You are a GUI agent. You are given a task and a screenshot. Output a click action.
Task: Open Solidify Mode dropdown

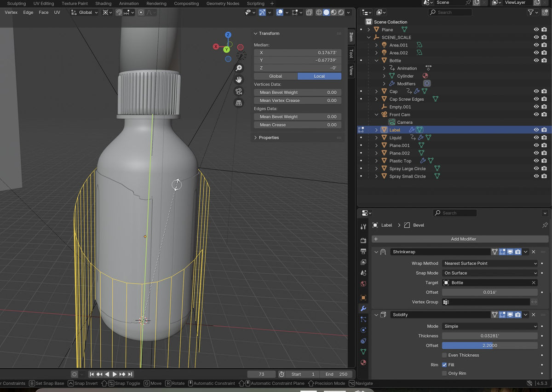[490, 326]
